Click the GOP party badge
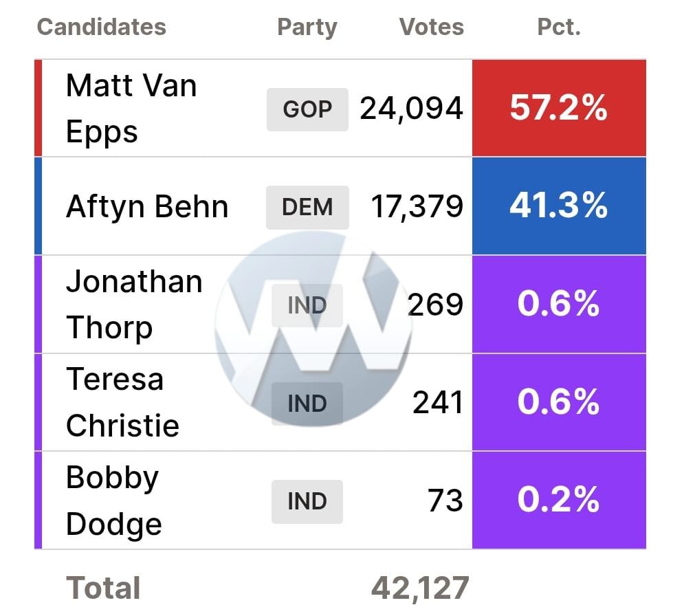The height and width of the screenshot is (616, 673). pos(307,109)
